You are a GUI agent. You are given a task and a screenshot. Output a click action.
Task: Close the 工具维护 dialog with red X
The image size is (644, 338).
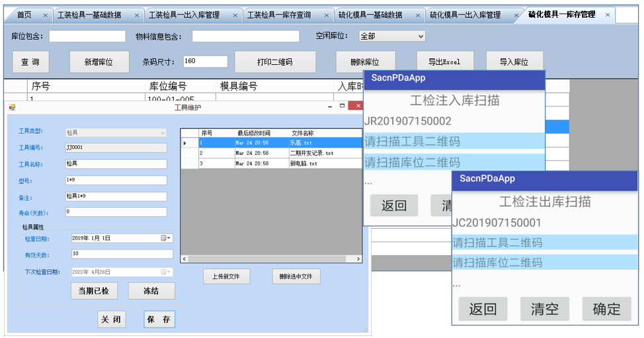357,106
